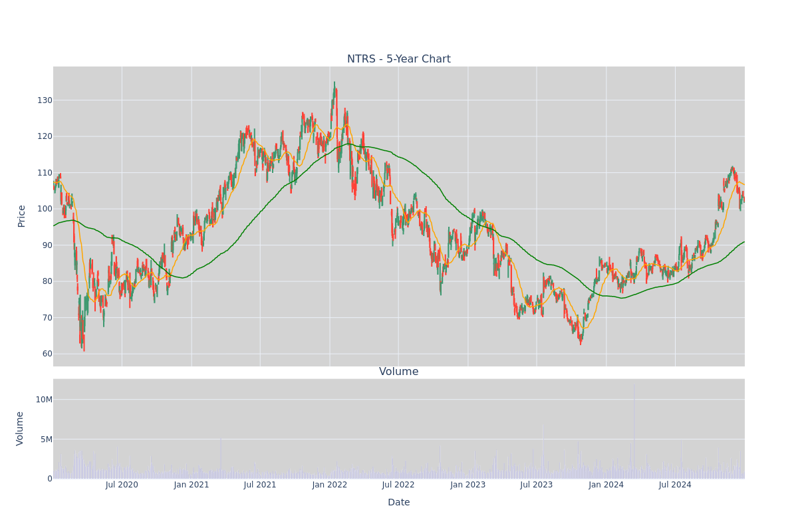Click the 60 price tick label
This screenshot has height=532, width=798.
pos(47,354)
